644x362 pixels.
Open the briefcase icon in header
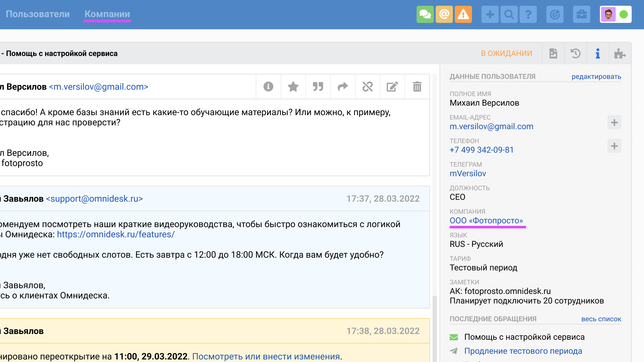click(x=581, y=14)
